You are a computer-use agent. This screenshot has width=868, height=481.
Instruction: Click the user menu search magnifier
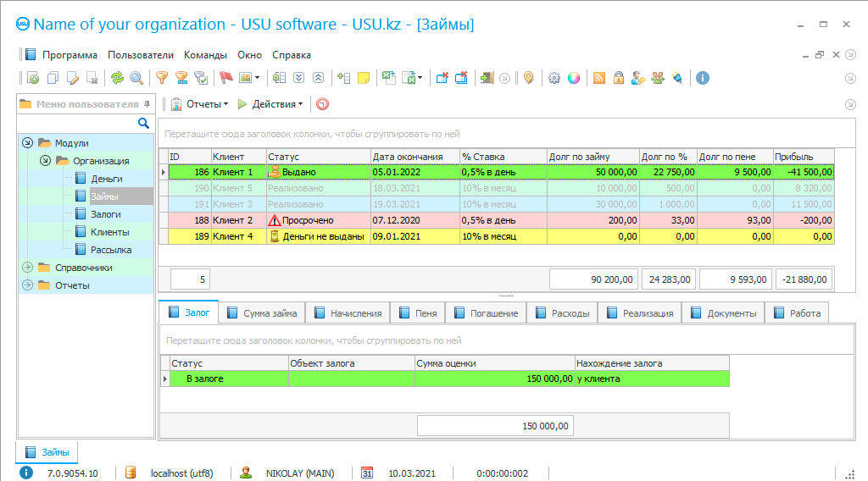click(x=143, y=124)
